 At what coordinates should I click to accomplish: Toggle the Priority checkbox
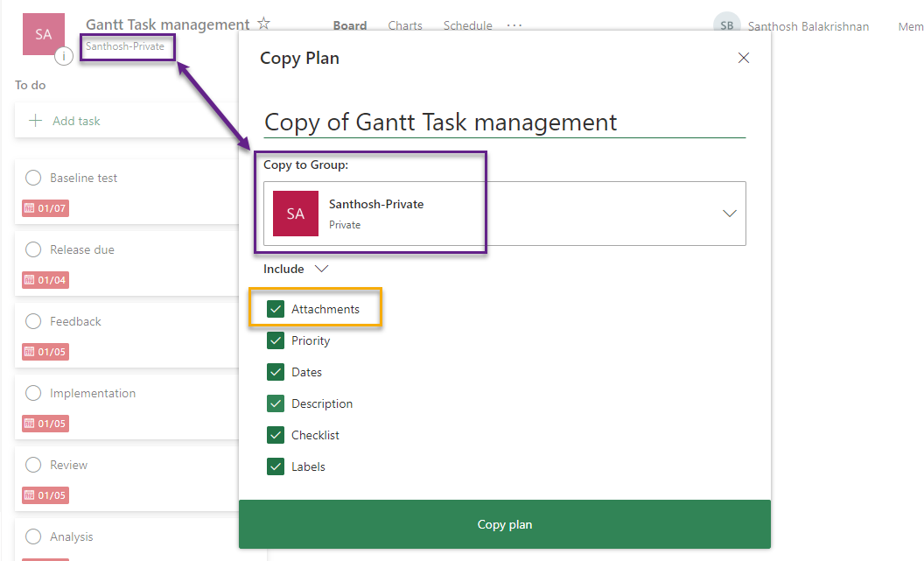[x=276, y=340]
